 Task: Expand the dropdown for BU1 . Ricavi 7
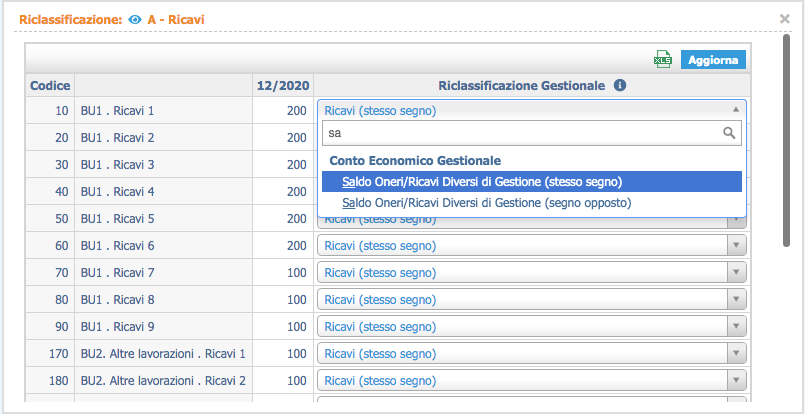point(736,272)
